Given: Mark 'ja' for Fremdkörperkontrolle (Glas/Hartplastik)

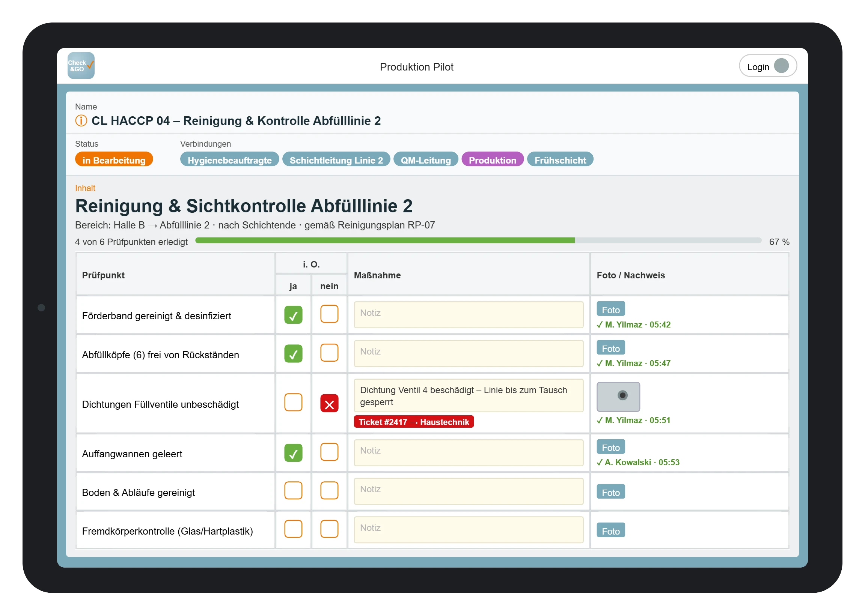Looking at the screenshot, I should click(x=293, y=529).
